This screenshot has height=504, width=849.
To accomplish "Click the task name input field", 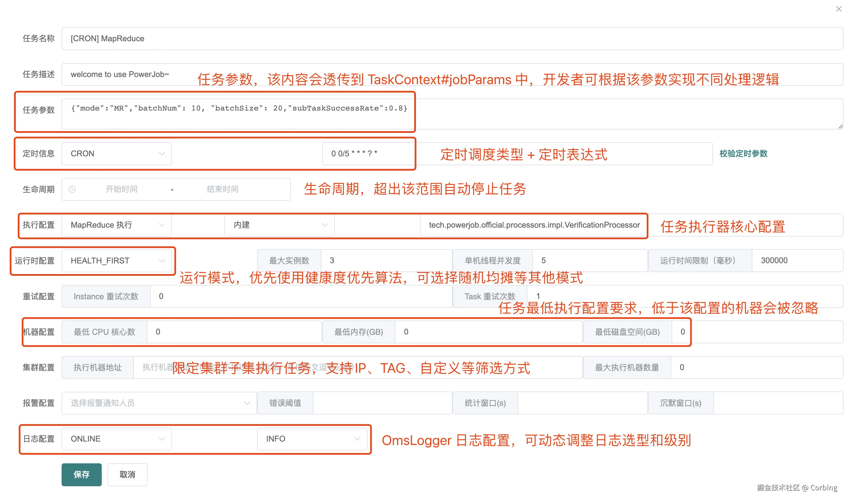I will tap(452, 39).
